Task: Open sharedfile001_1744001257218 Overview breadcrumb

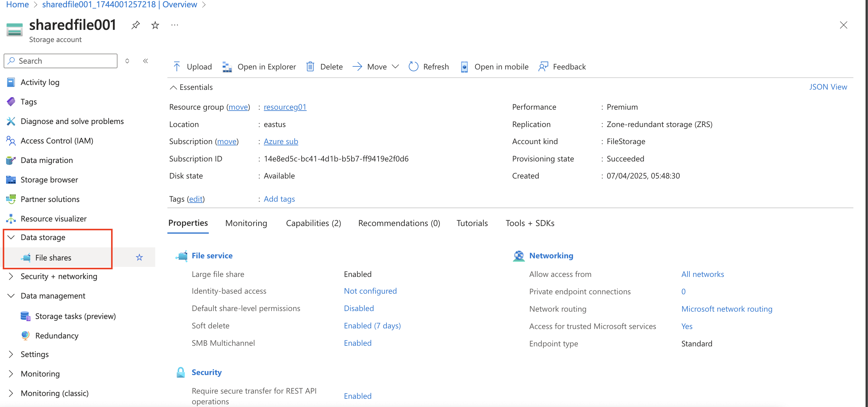Action: tap(120, 4)
